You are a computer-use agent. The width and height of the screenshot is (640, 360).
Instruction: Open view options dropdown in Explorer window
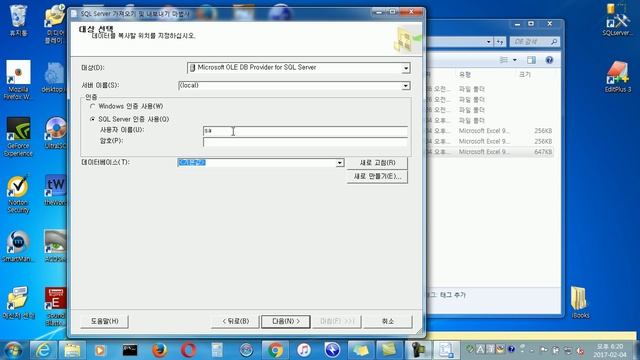coord(514,60)
